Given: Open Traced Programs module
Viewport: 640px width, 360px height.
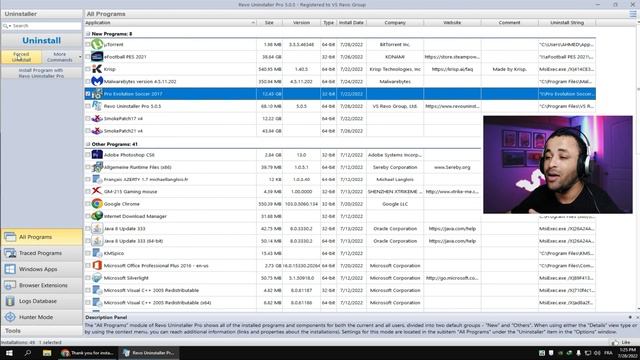Looking at the screenshot, I should pos(41,253).
